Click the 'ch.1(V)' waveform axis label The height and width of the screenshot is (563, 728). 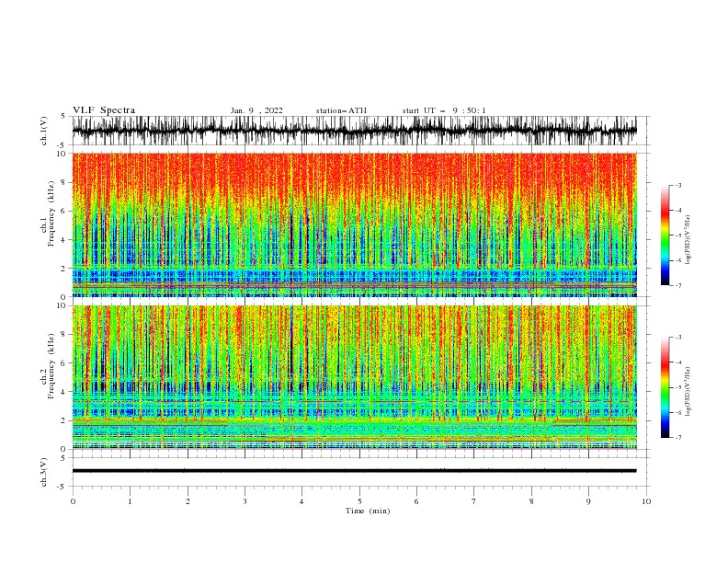(44, 131)
